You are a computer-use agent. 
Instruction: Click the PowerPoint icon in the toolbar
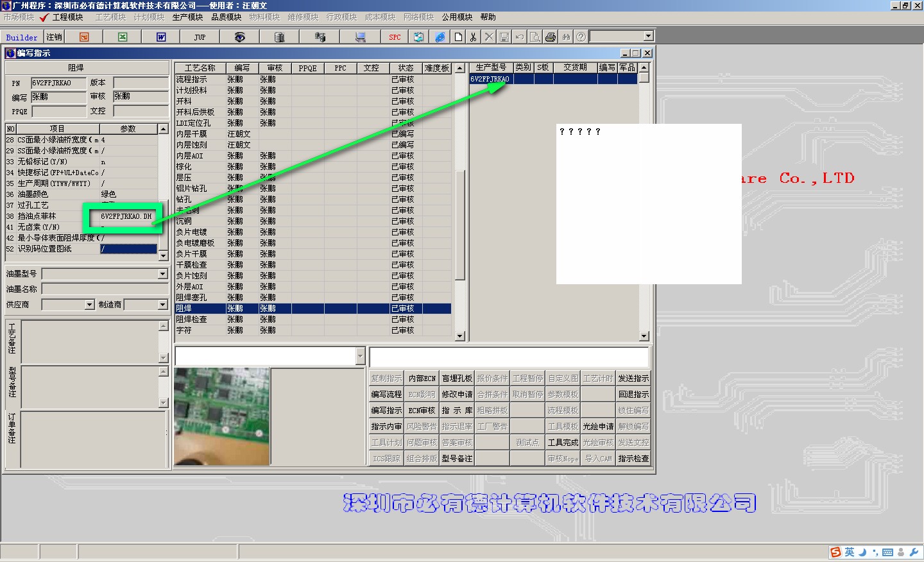84,37
